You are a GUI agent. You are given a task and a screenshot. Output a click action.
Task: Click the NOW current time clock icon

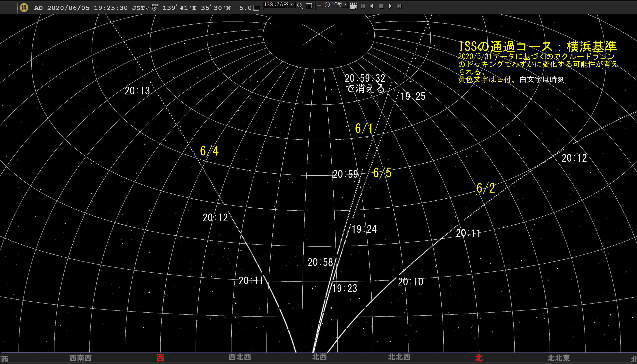[155, 7]
